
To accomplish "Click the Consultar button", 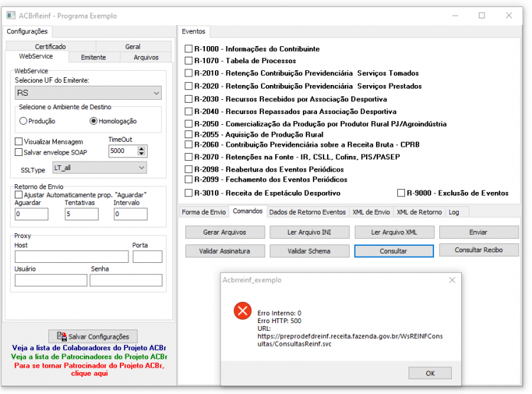I will pos(394,252).
